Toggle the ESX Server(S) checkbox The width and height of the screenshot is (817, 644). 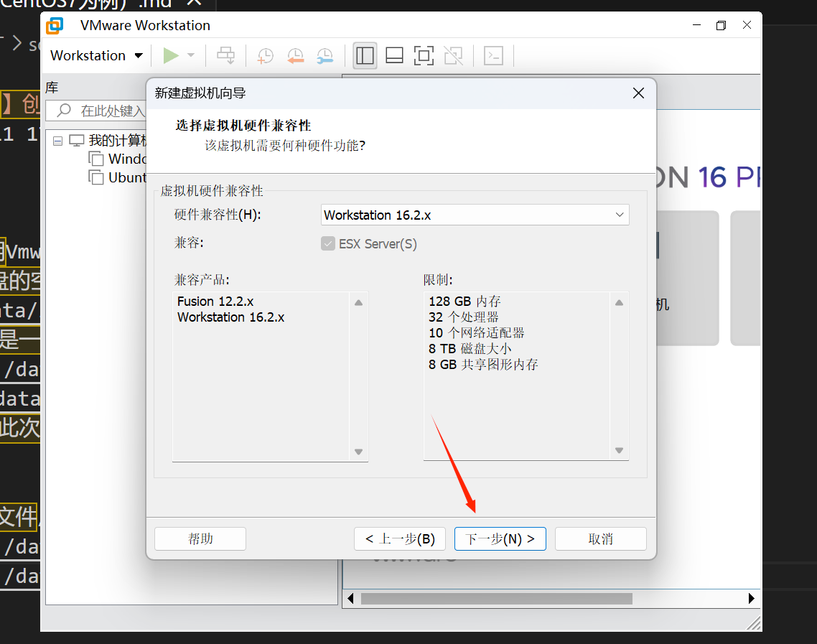[x=328, y=243]
